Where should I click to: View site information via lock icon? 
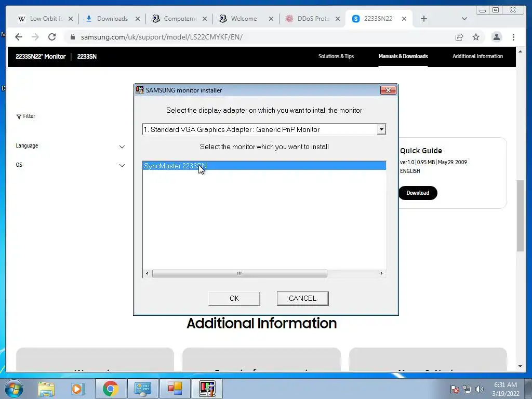coord(73,37)
